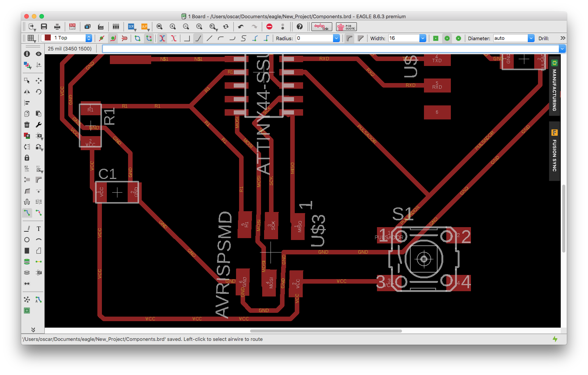Image resolution: width=588 pixels, height=375 pixels.
Task: Select the Info tool
Action: pyautogui.click(x=27, y=54)
